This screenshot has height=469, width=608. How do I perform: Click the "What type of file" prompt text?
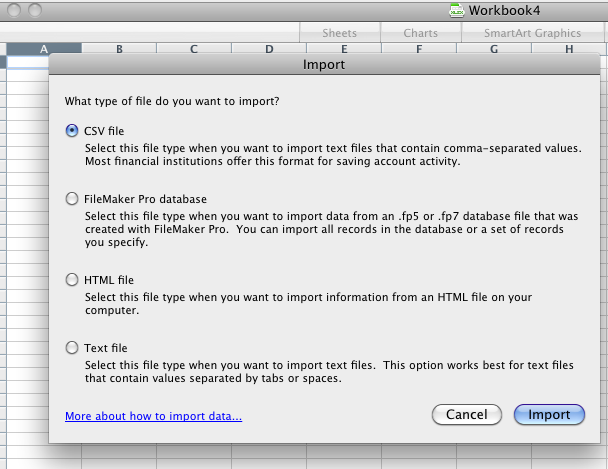172,101
